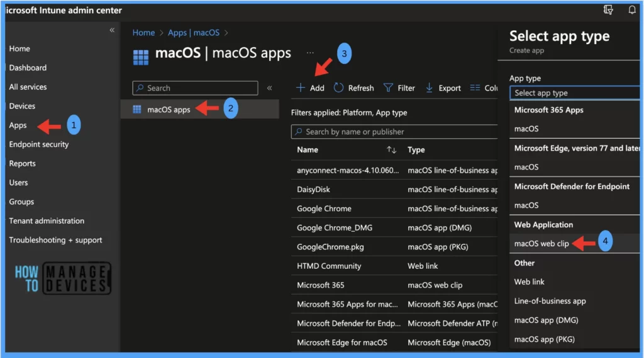Open Apps in the sidebar
This screenshot has width=644, height=358.
click(18, 125)
